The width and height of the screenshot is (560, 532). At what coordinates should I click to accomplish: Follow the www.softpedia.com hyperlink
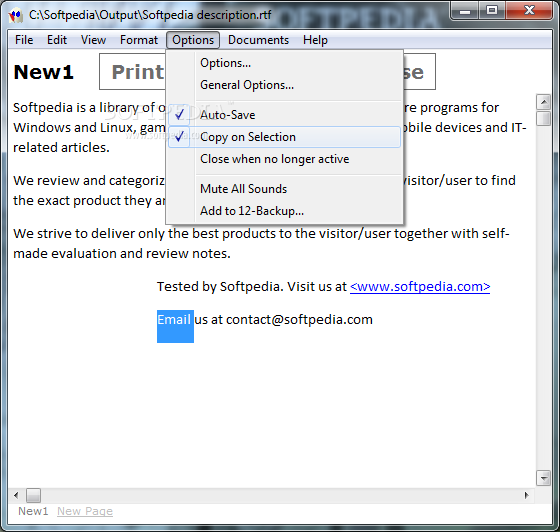[x=420, y=286]
